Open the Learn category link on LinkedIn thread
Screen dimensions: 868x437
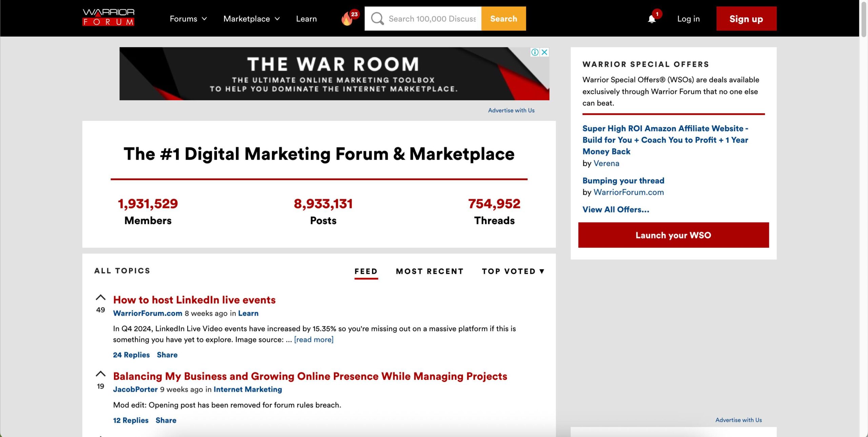(x=248, y=313)
